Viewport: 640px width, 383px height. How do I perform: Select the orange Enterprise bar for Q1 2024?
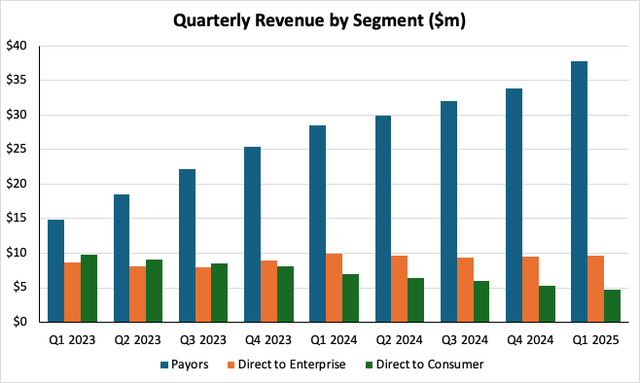click(x=334, y=288)
